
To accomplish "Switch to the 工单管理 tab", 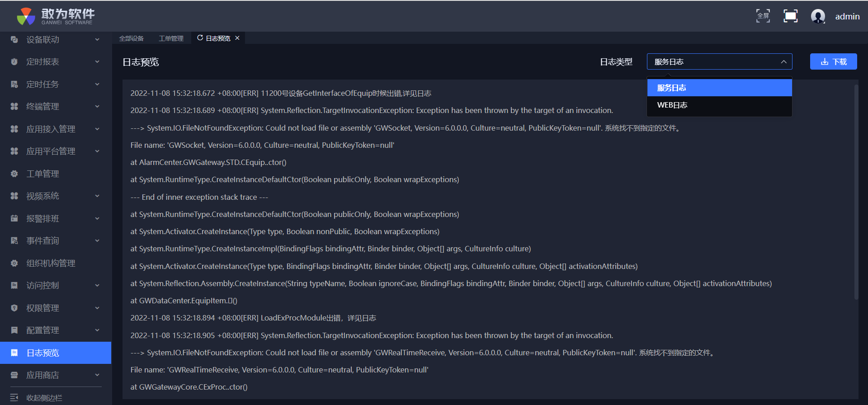I will coord(171,38).
